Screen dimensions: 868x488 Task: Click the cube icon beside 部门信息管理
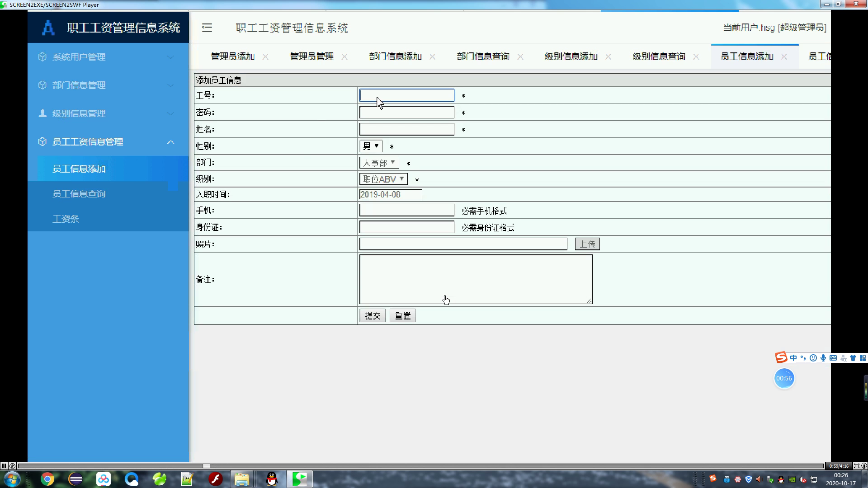click(x=42, y=85)
